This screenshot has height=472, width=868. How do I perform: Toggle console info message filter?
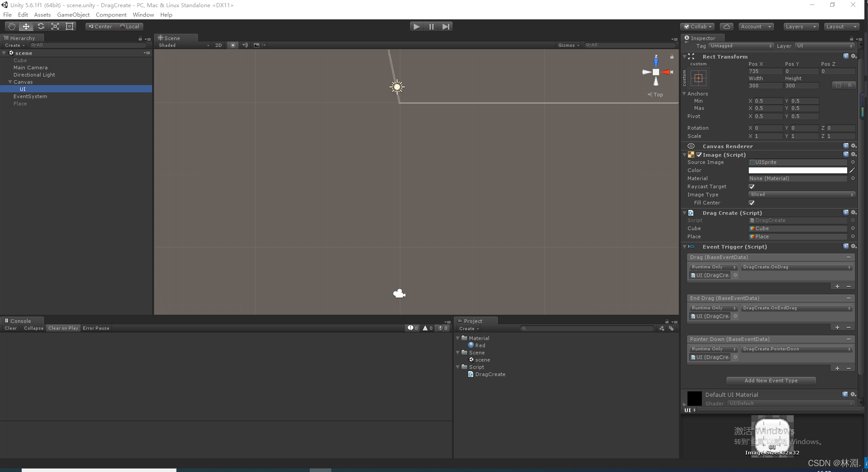click(412, 328)
